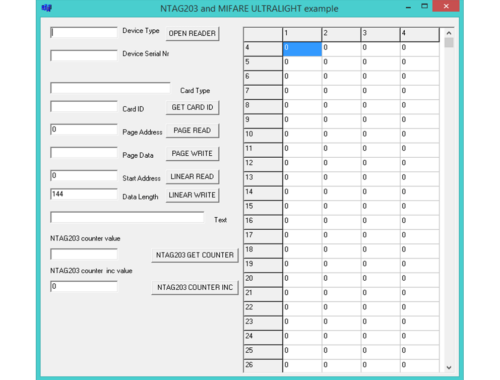Select row header 26 in grid
The image size is (500, 380).
(263, 366)
